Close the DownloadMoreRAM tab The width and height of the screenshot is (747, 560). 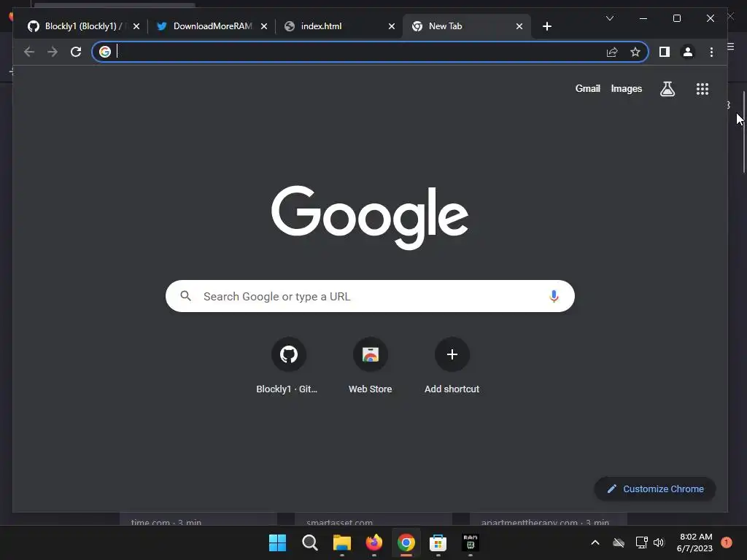click(264, 26)
